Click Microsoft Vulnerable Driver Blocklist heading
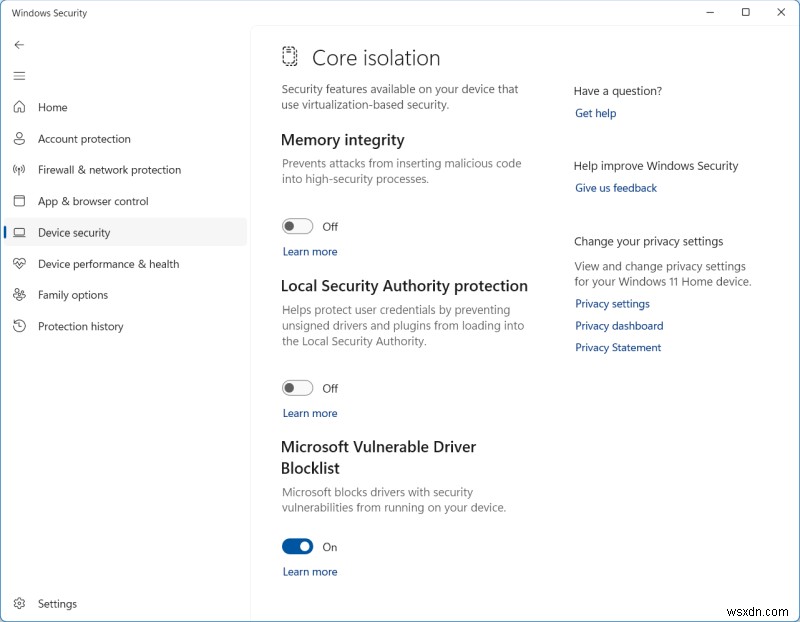The width and height of the screenshot is (800, 622). (378, 457)
